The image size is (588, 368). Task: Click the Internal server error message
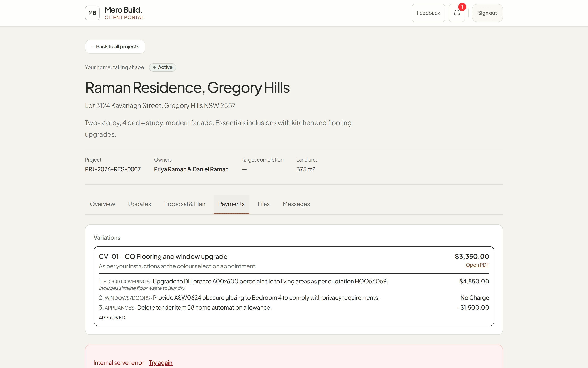(119, 363)
